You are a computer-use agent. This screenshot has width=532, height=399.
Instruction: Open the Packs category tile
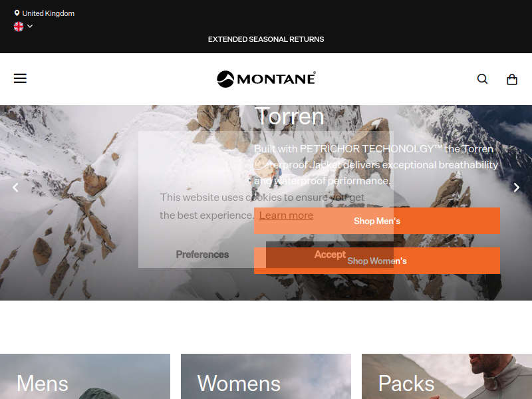(x=447, y=376)
